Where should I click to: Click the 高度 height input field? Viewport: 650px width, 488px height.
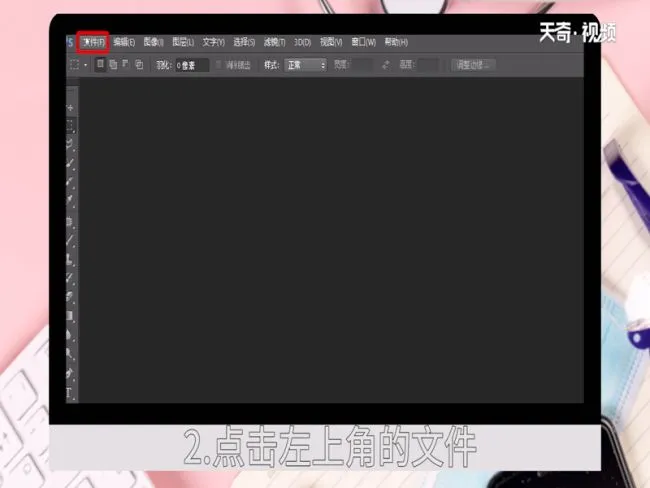pyautogui.click(x=428, y=65)
